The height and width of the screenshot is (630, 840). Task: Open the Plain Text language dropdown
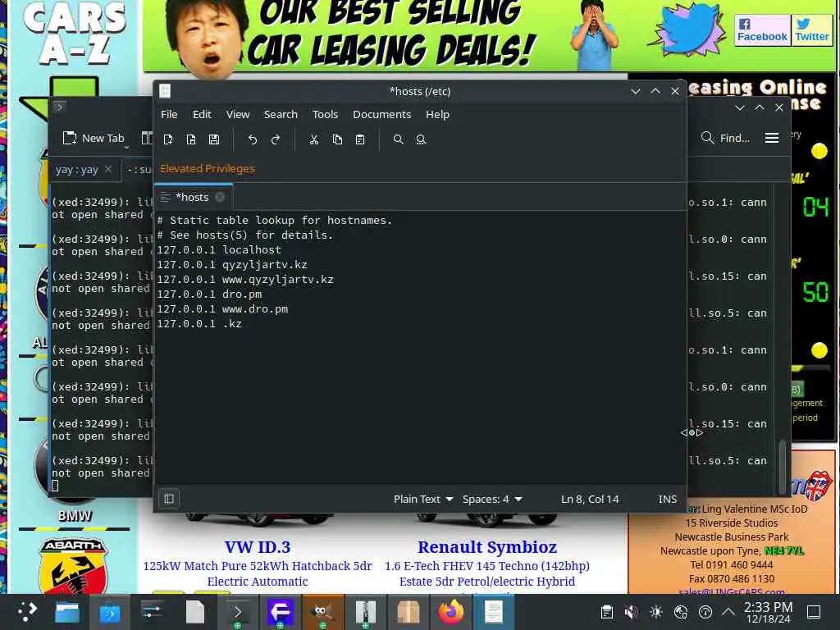point(423,499)
